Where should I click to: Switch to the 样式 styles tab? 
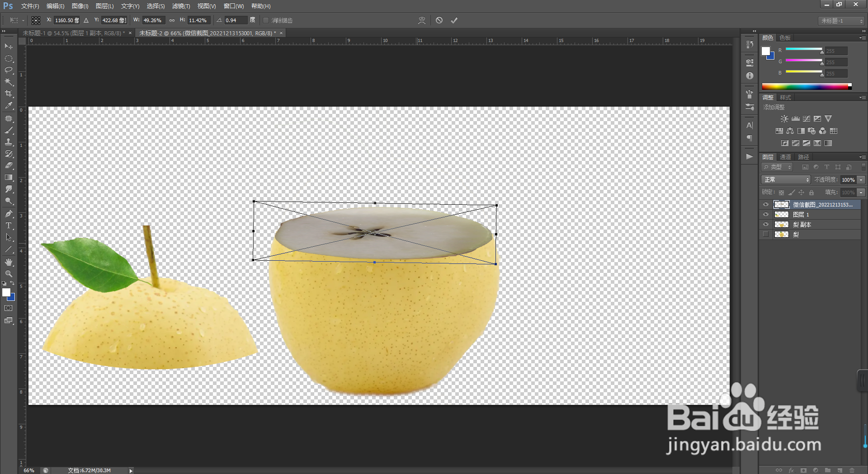tap(786, 98)
